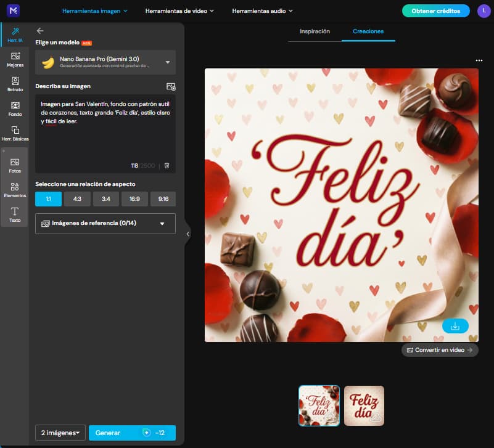Switch to the Inspiración tab
This screenshot has width=494, height=448.
315,31
